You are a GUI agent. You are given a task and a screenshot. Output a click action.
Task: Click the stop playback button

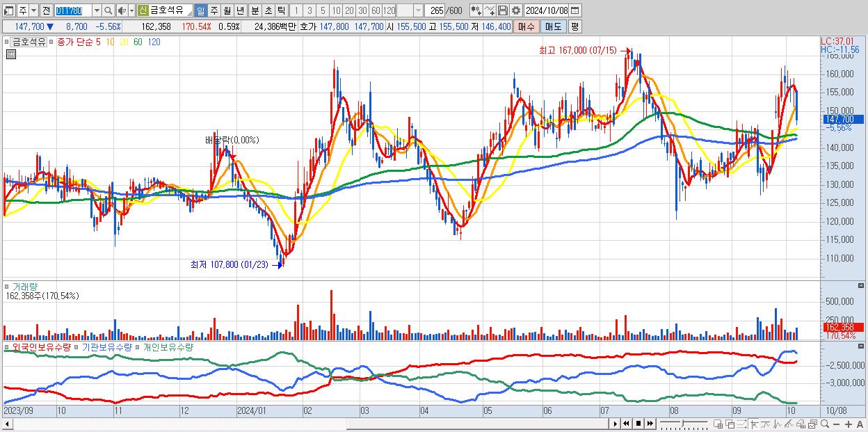coord(638,424)
